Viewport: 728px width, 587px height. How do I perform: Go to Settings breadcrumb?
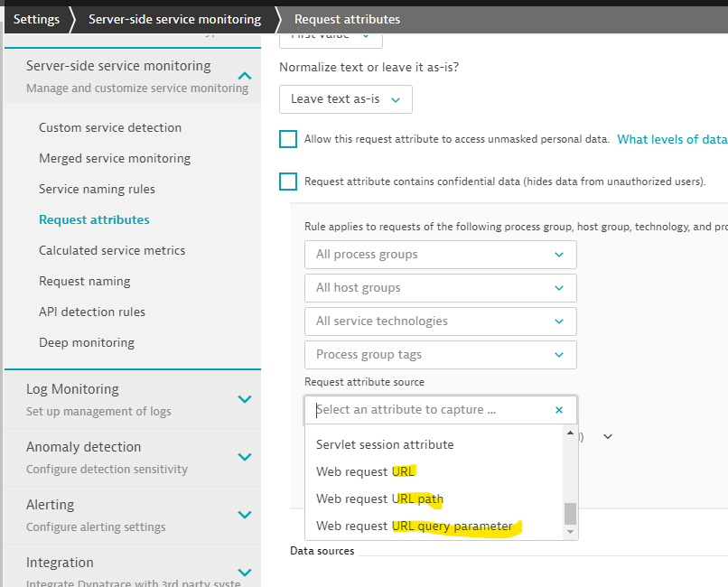click(36, 19)
